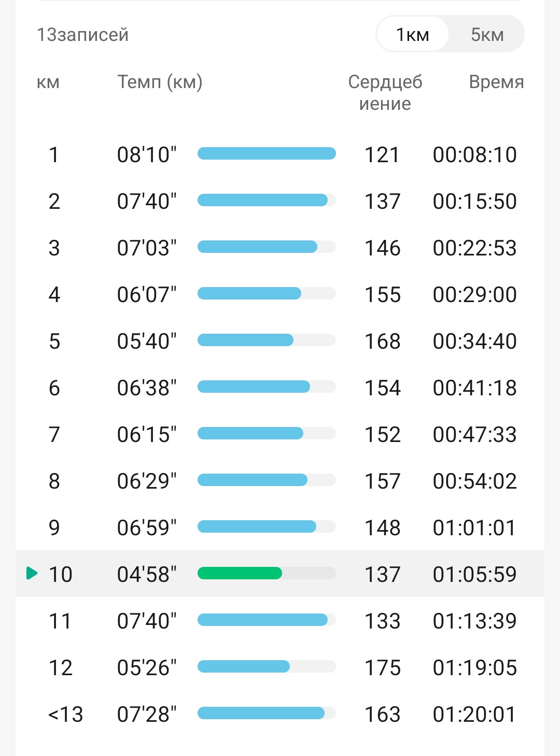The width and height of the screenshot is (560, 756).
Task: Click total time 01:20:01 in last row
Action: 474,714
